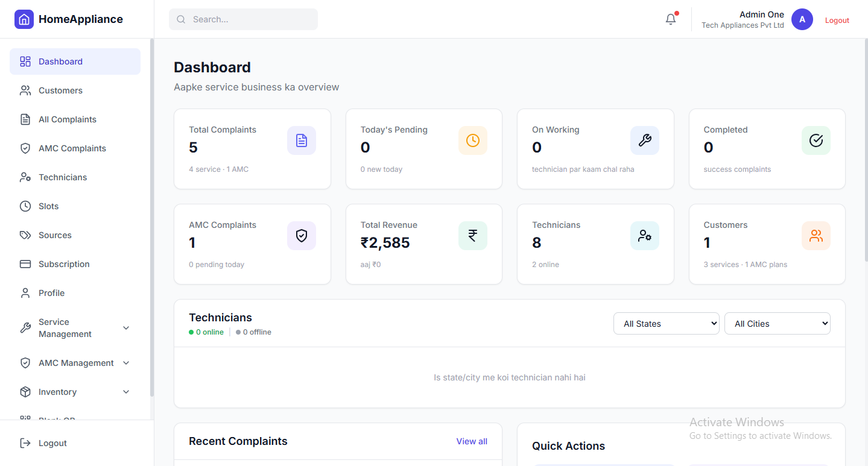
Task: Click the On Working wrench icon
Action: pos(645,140)
